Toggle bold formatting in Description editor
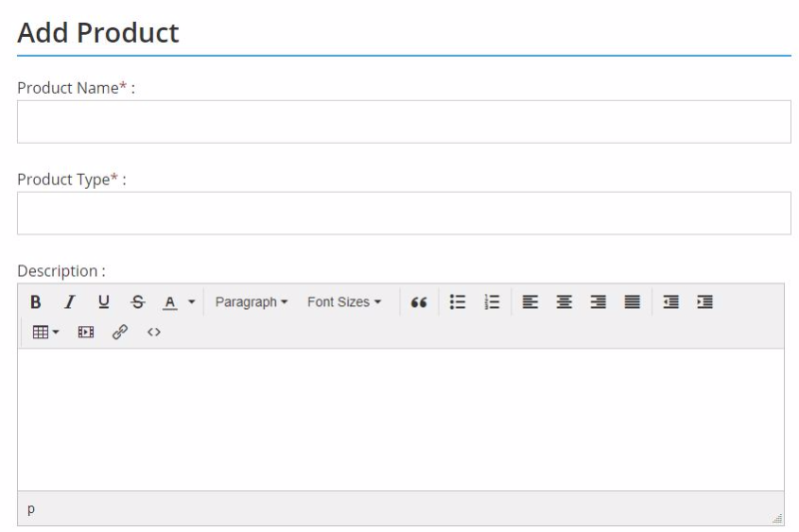 (36, 301)
